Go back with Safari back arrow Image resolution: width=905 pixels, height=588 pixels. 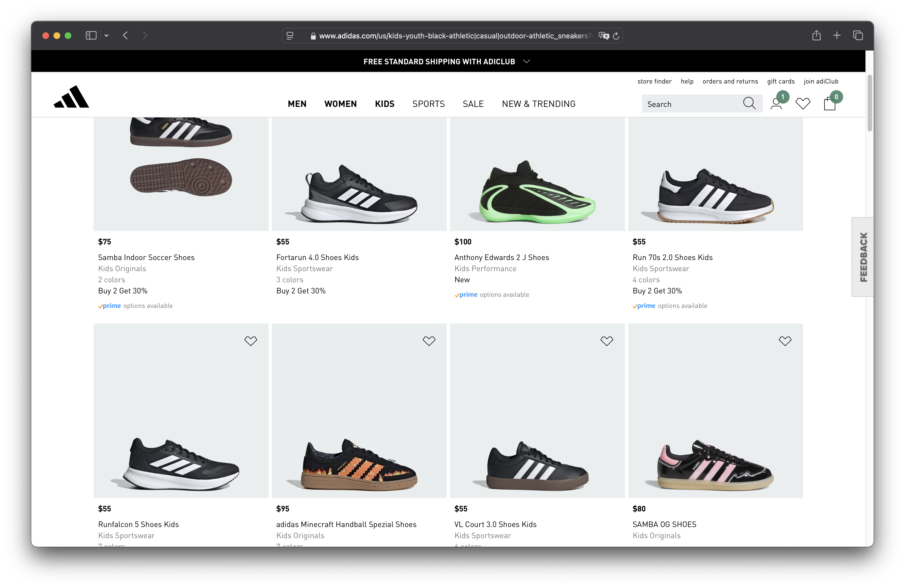coord(125,35)
